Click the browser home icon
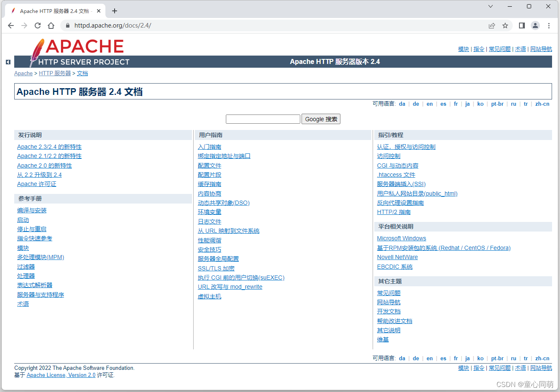 click(51, 25)
